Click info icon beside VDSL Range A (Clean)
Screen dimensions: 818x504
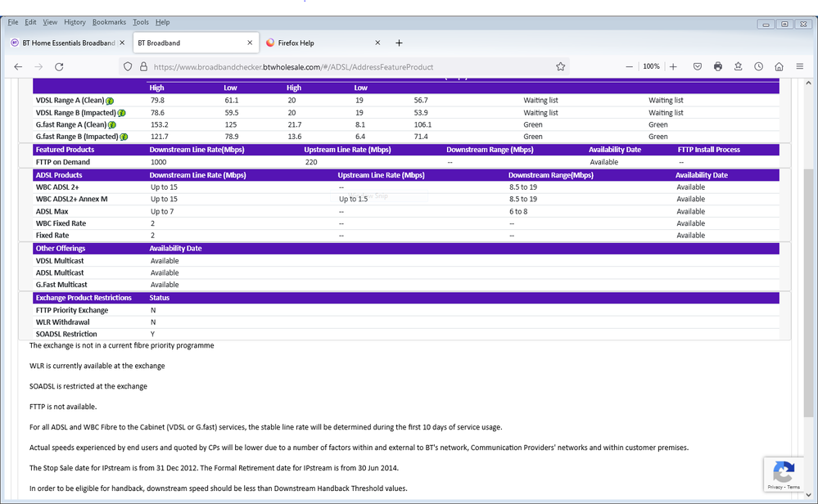click(110, 101)
